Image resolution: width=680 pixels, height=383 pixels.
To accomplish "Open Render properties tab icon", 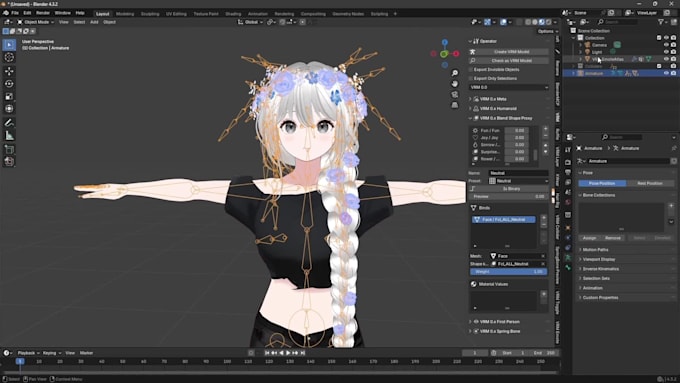I will click(568, 162).
